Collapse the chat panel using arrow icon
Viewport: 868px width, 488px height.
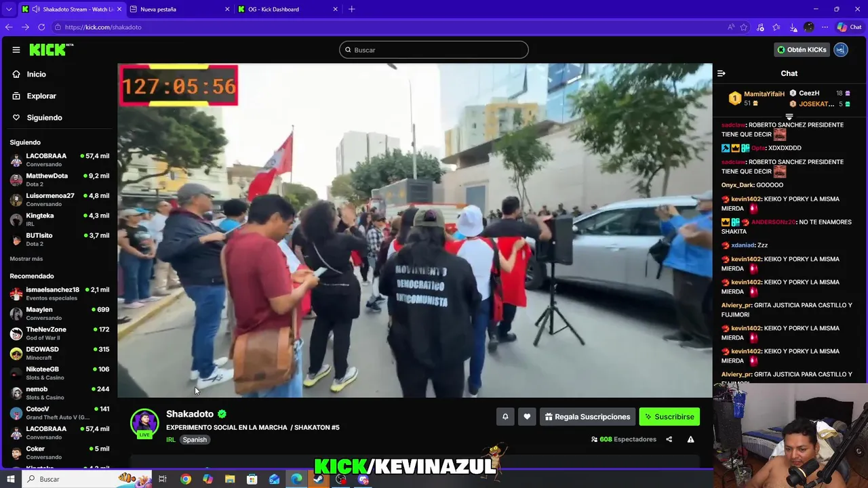[x=722, y=73]
